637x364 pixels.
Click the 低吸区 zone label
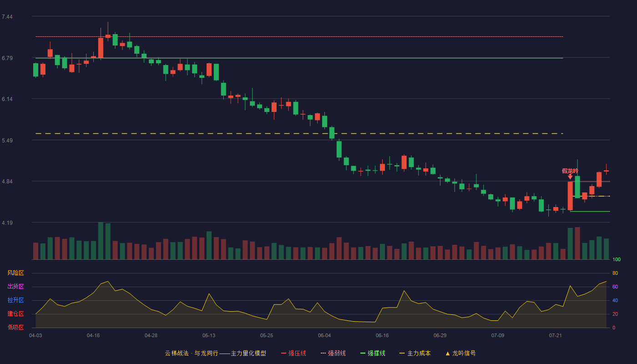click(x=15, y=327)
